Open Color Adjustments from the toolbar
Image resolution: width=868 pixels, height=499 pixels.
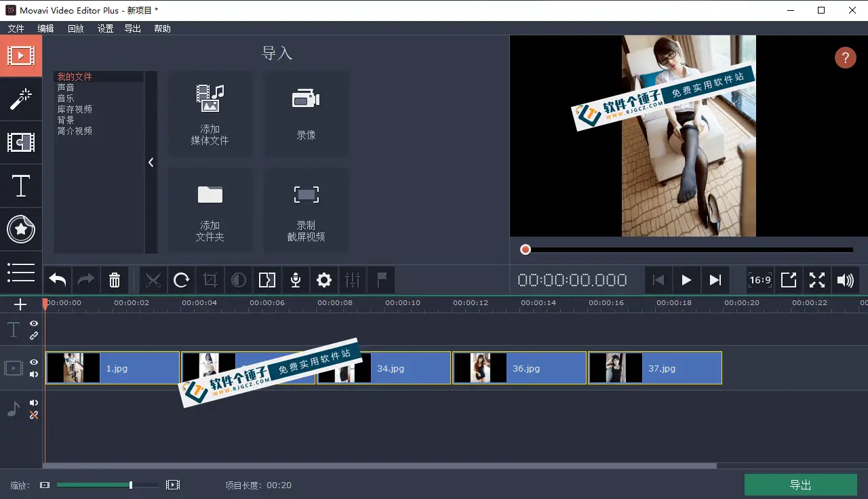coord(239,279)
